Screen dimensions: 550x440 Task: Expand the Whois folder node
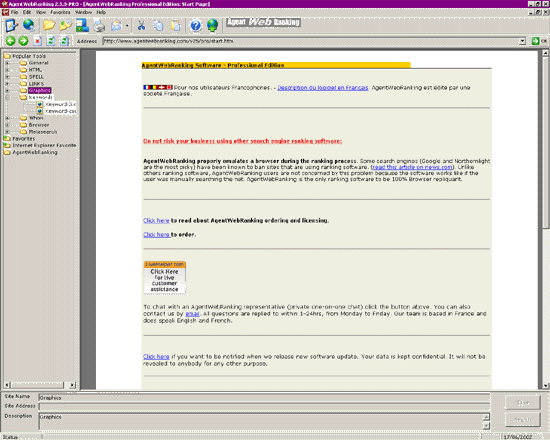7,118
